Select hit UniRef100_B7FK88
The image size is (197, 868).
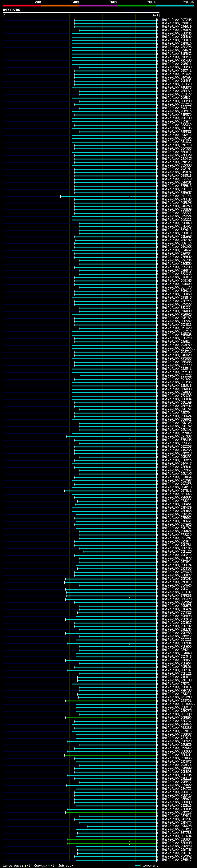(176, 595)
